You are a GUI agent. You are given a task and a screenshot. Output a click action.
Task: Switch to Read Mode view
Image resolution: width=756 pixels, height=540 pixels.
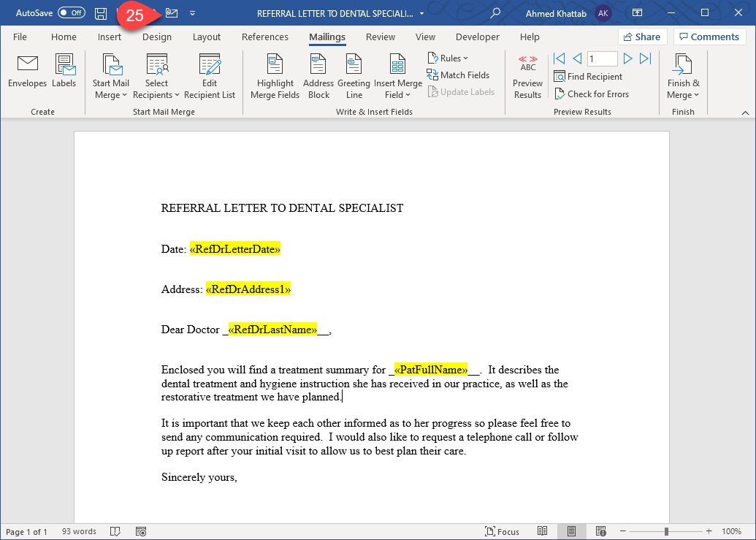(x=543, y=531)
